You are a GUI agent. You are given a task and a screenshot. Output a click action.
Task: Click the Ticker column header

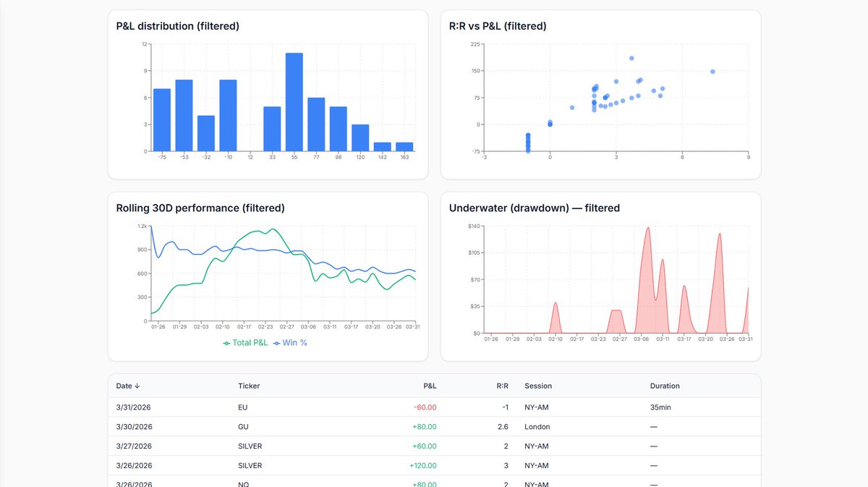pyautogui.click(x=249, y=386)
